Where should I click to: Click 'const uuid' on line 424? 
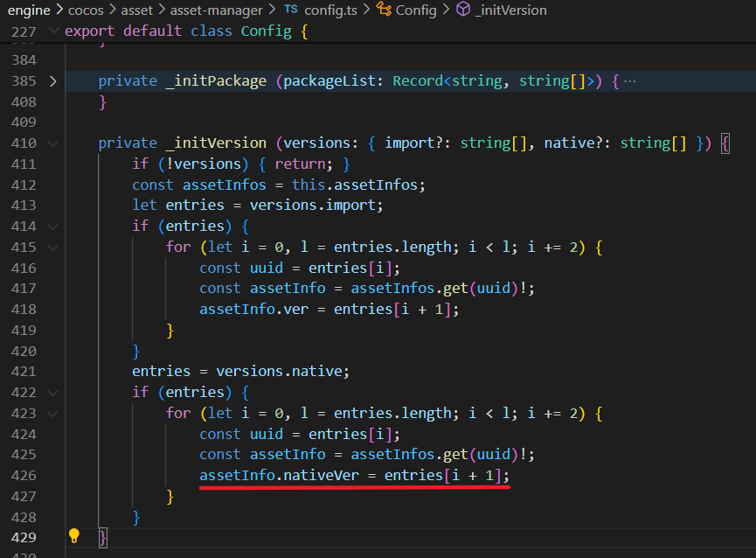[241, 434]
